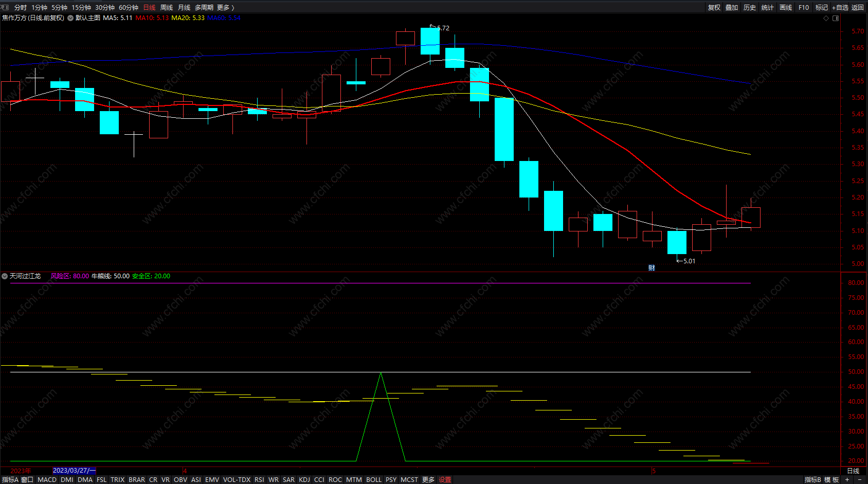868x484 pixels.
Task: Switch indicator to DMA
Action: 85,479
